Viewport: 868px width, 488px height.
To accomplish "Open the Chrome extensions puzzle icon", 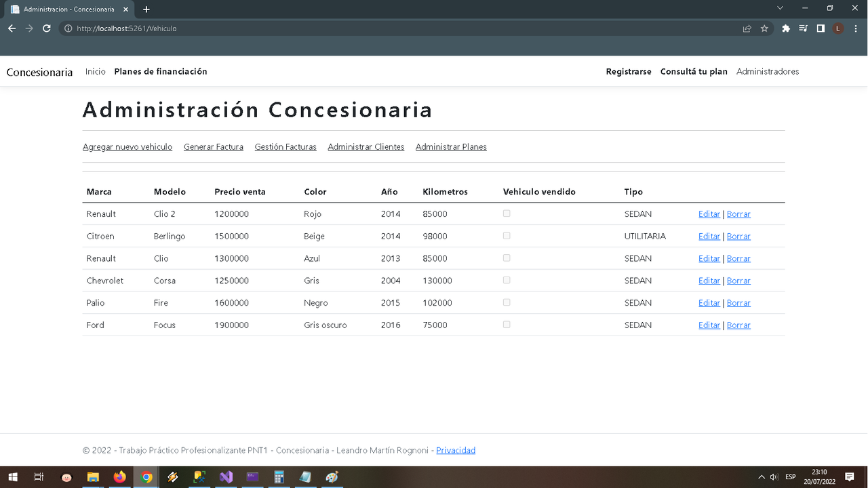I will pos(786,28).
